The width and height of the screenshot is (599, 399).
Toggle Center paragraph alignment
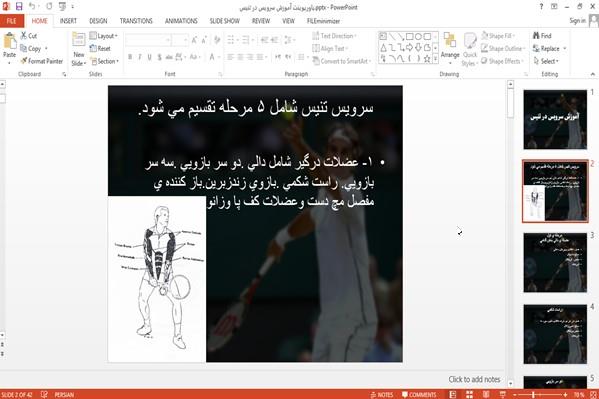click(x=240, y=57)
